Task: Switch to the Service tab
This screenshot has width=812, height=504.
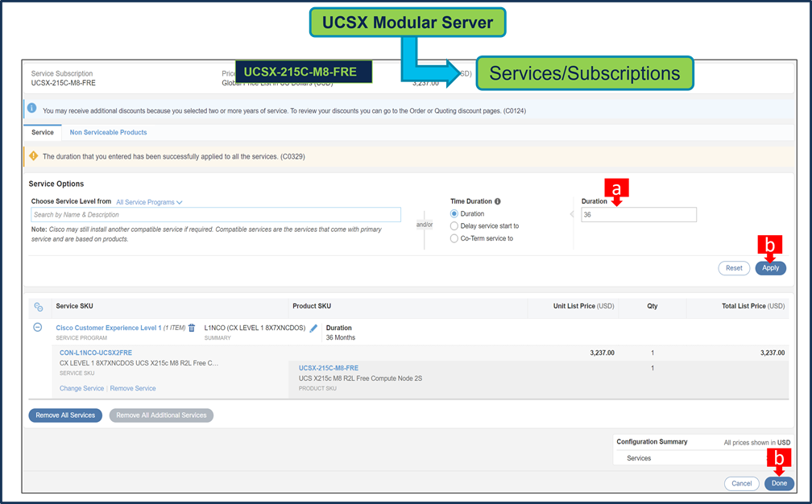Action: point(43,133)
